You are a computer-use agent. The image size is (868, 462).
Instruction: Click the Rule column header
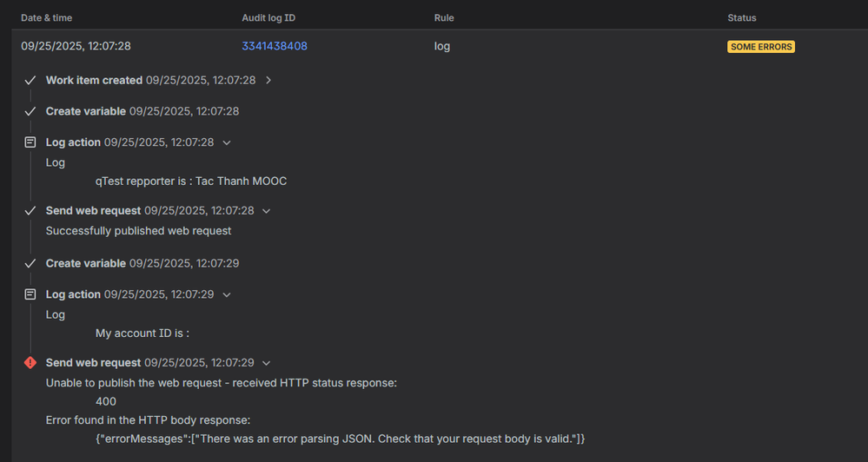[x=444, y=17]
